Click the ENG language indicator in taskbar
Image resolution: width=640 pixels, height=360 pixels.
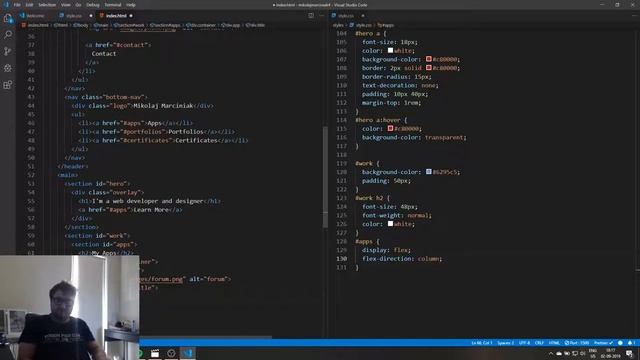click(x=593, y=353)
